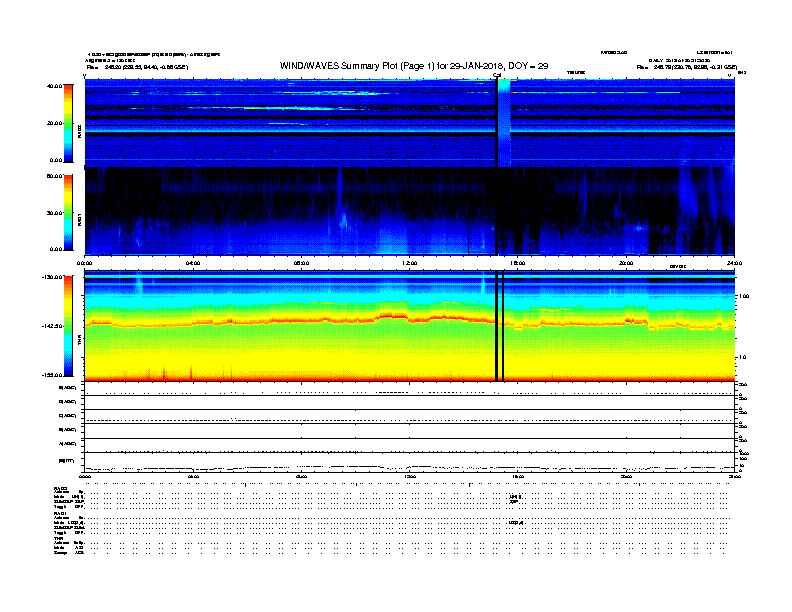792x612 pixels.
Task: Click the WIND/WAVES Summary Plot title
Action: coord(414,66)
